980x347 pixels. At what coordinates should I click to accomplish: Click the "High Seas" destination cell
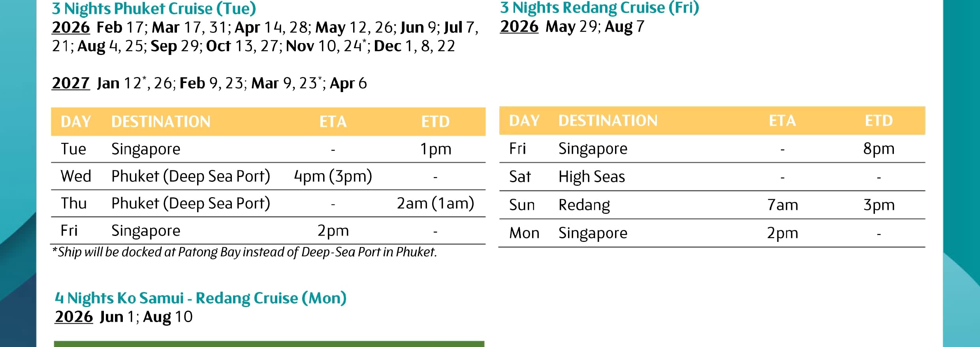point(591,177)
